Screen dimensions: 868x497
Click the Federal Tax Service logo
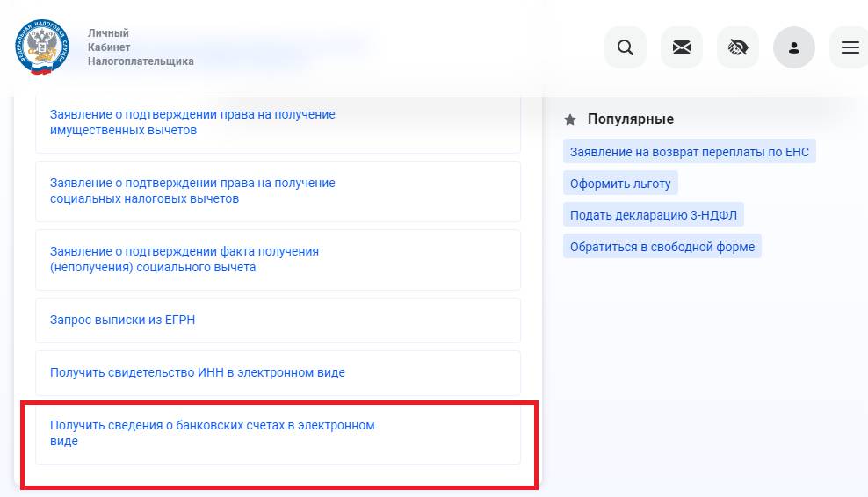[42, 47]
